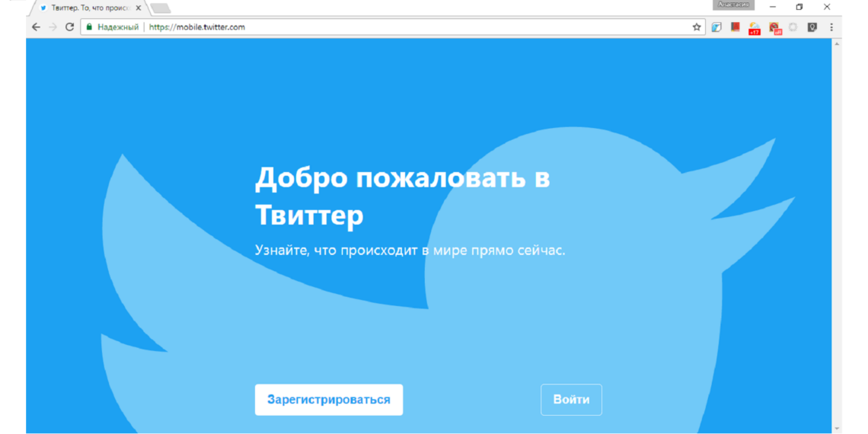The width and height of the screenshot is (868, 434).
Task: Close the Твиттер tab
Action: coord(138,8)
